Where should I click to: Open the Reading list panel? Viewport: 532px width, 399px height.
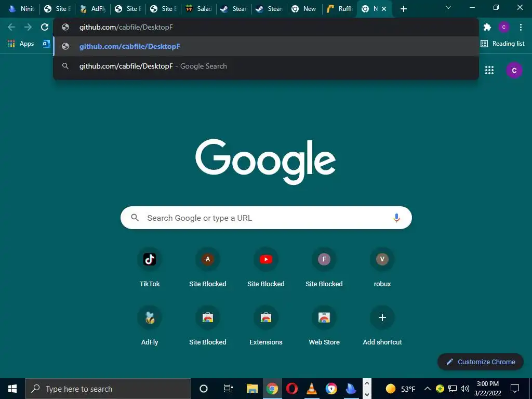coord(502,44)
